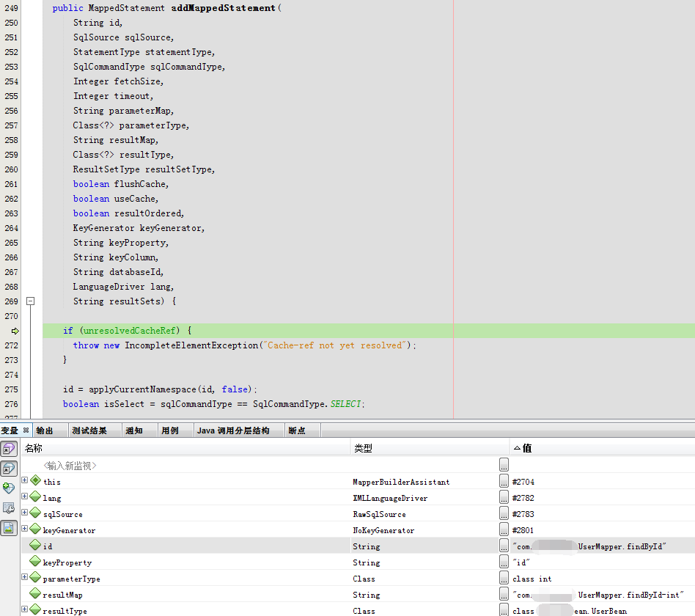Select the keyProperty variable name
The height and width of the screenshot is (616, 695).
click(67, 562)
